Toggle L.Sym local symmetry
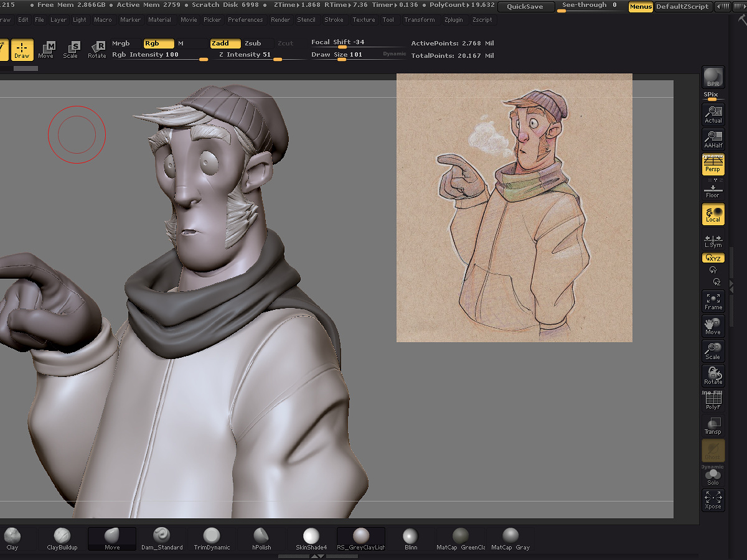 (713, 240)
